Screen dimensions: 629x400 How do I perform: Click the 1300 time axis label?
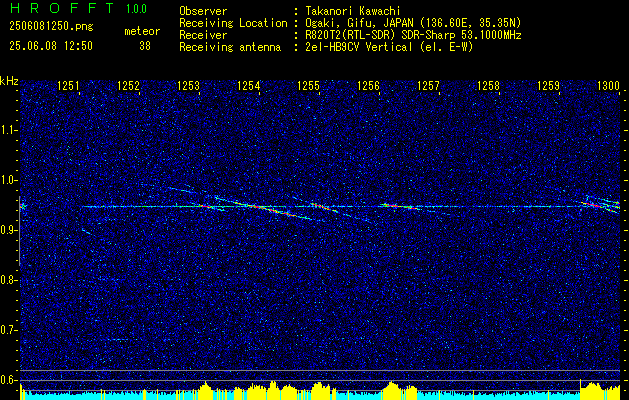[608, 85]
